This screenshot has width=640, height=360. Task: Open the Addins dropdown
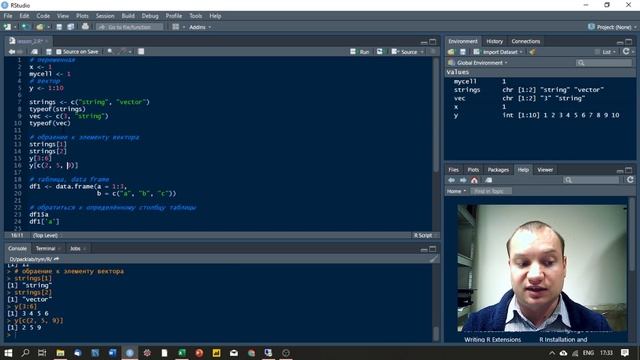[x=200, y=27]
